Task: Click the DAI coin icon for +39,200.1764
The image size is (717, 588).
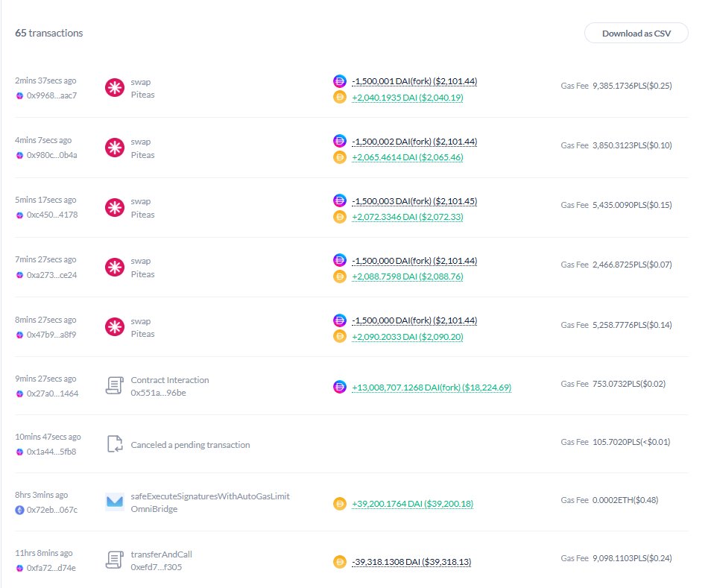Action: tap(339, 503)
